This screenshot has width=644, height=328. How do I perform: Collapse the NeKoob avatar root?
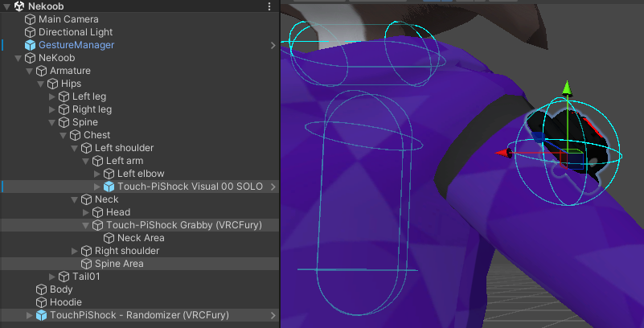(18, 58)
